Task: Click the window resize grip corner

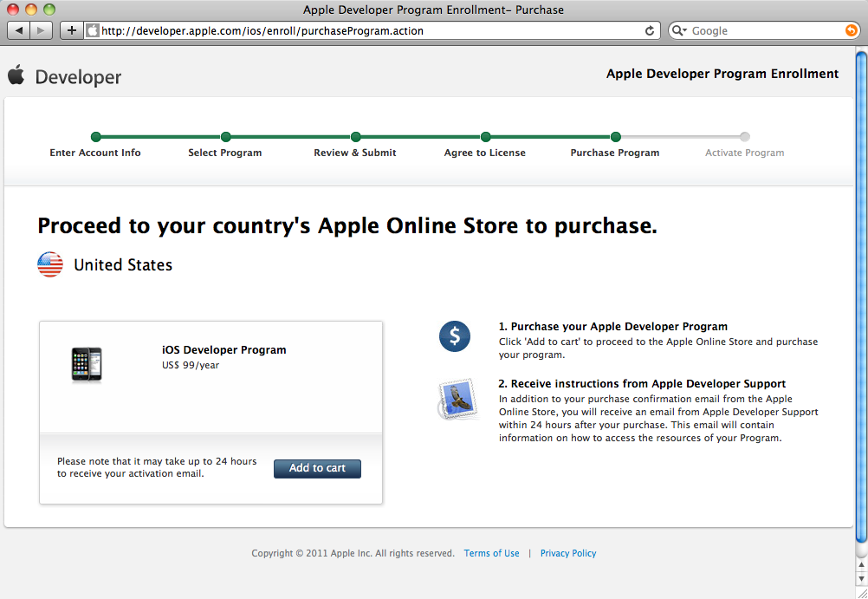Action: [x=862, y=593]
